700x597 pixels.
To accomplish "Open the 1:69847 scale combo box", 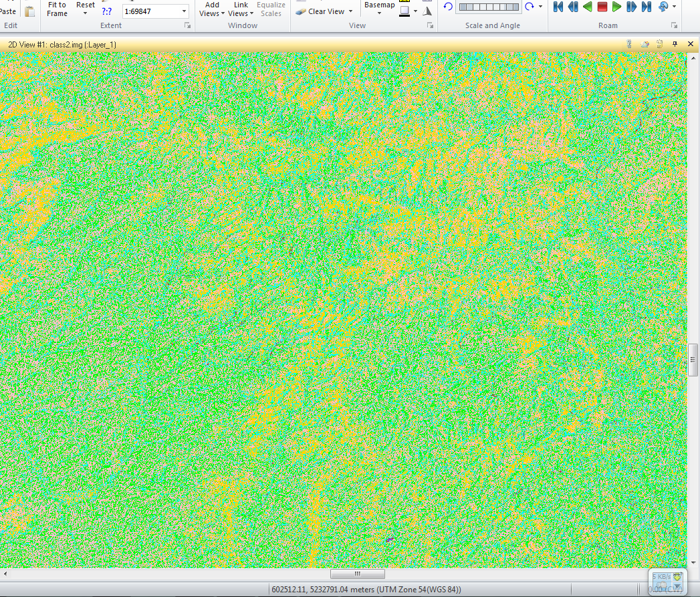I will point(154,11).
